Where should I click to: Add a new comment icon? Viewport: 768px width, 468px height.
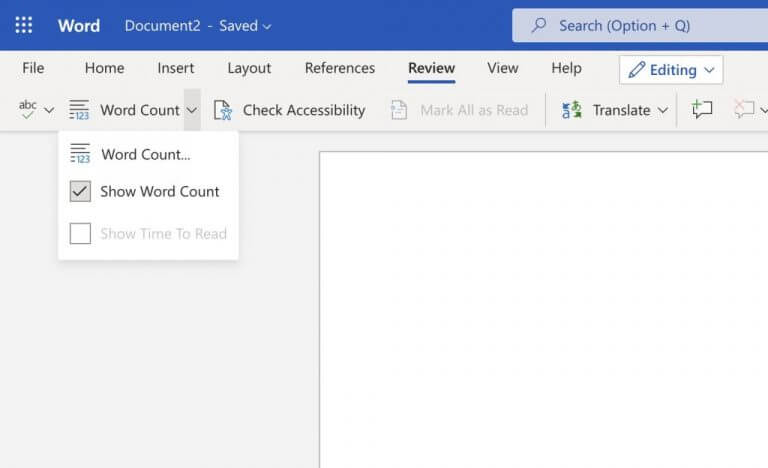coord(702,110)
